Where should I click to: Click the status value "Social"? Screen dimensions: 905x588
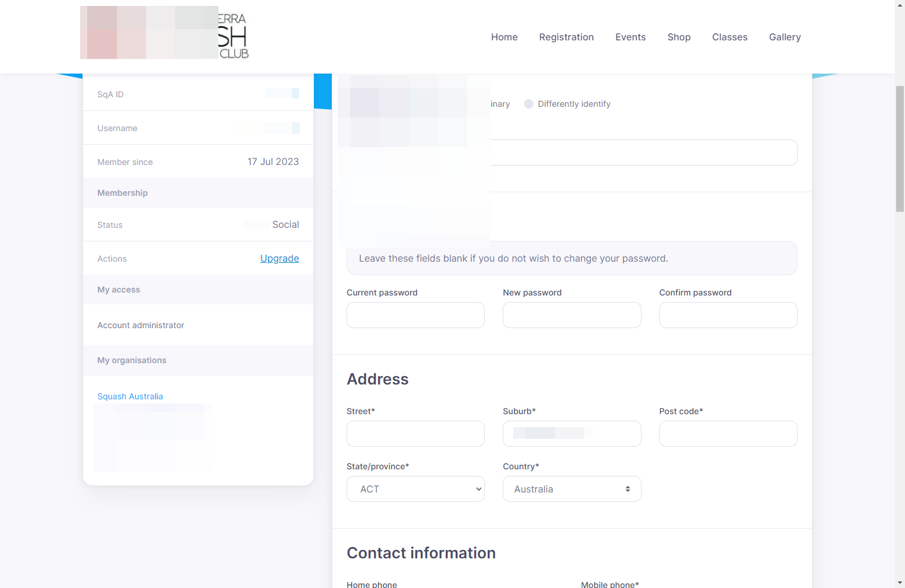(x=285, y=224)
